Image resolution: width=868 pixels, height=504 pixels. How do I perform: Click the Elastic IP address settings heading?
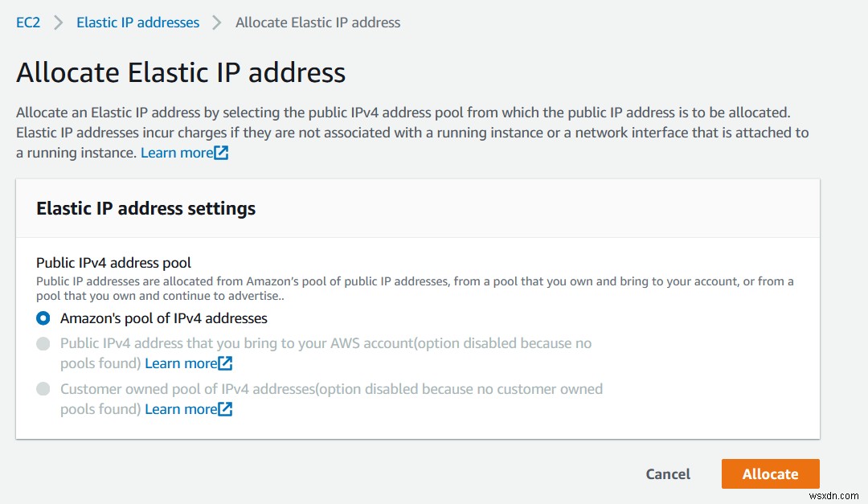(x=145, y=208)
